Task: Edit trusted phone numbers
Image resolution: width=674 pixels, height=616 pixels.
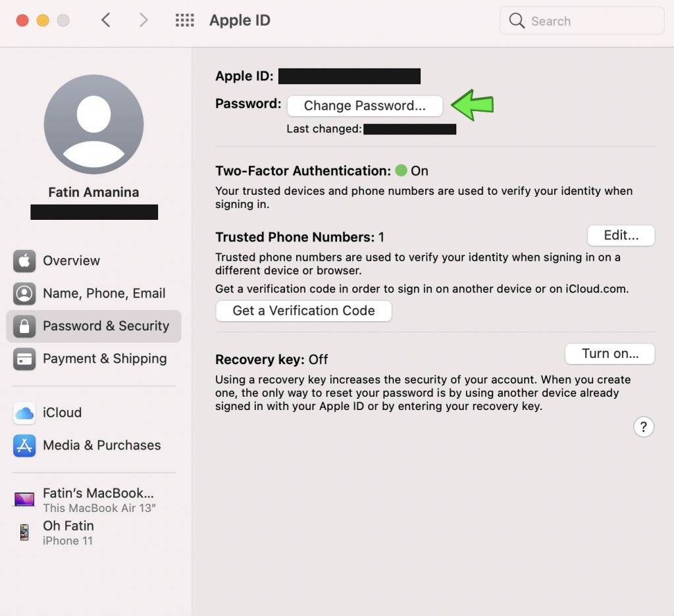Action: (621, 236)
